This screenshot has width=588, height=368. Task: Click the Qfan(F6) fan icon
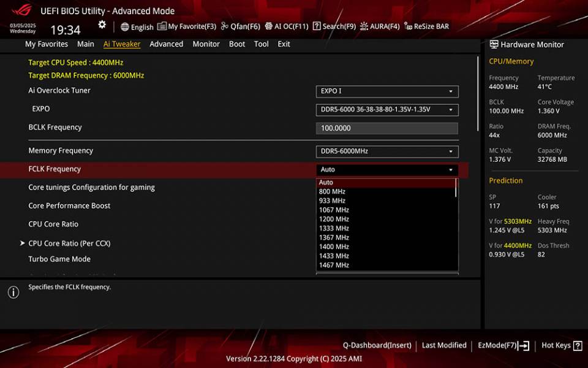(224, 26)
